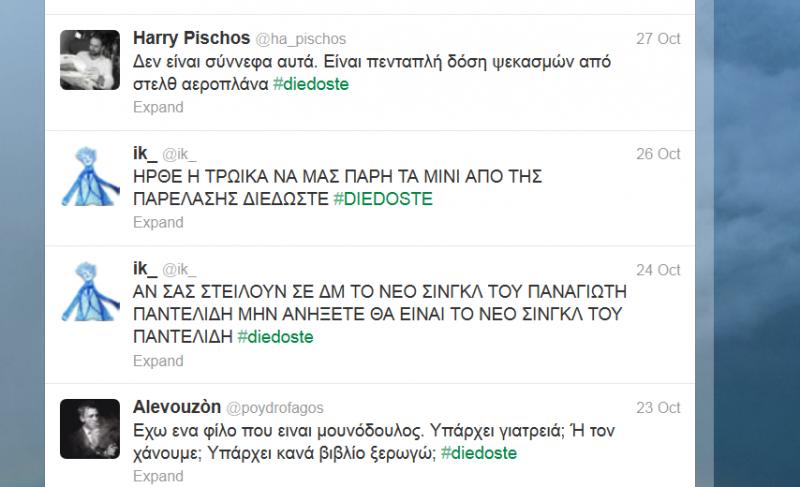Expand the ΠΑΝΤΕΛΙΔΗ single tweet
Screen dimensions: 800x487
158,361
